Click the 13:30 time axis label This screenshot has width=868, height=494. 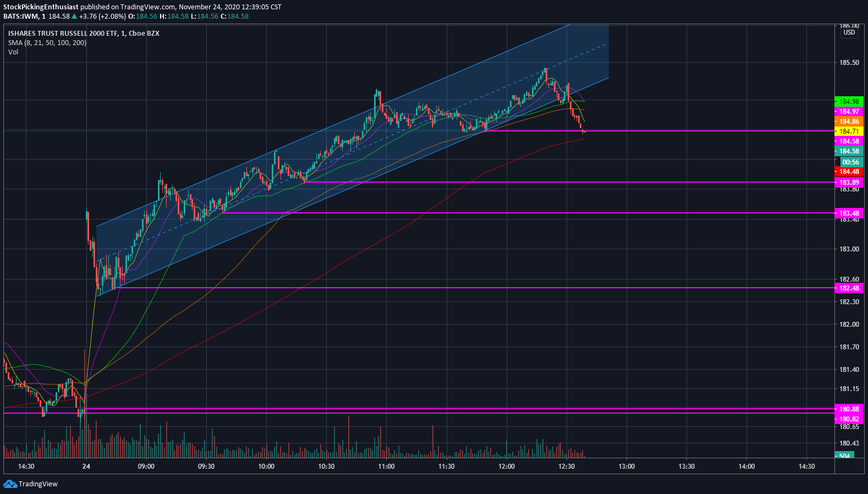coord(686,466)
